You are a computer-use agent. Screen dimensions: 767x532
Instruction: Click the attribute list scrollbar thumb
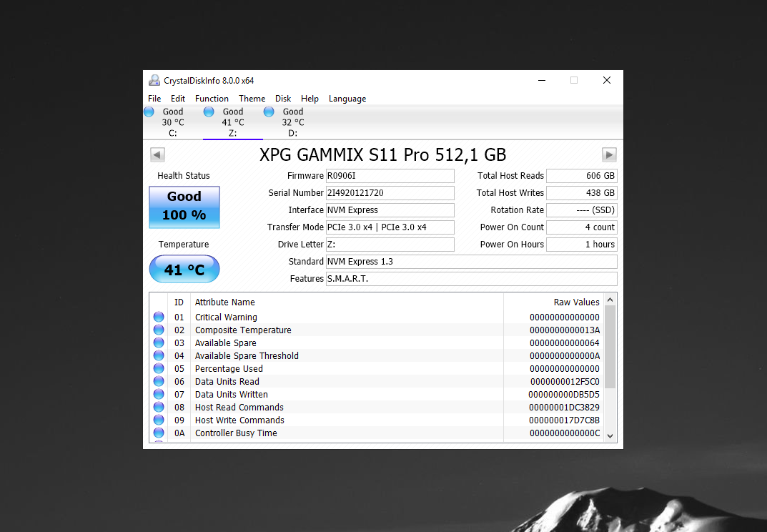tap(610, 347)
